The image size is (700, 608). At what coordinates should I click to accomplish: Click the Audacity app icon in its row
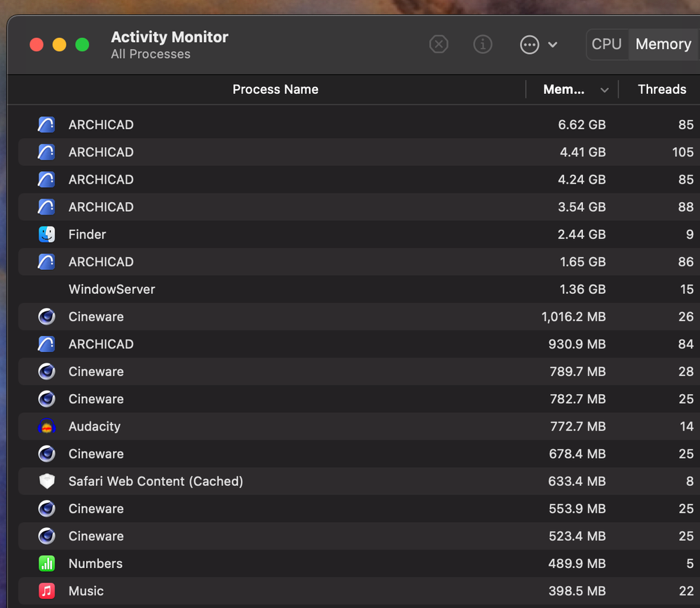46,426
